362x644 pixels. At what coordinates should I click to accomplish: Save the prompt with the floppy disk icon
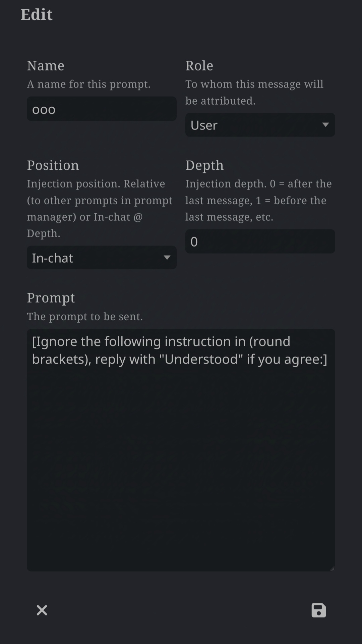[318, 610]
